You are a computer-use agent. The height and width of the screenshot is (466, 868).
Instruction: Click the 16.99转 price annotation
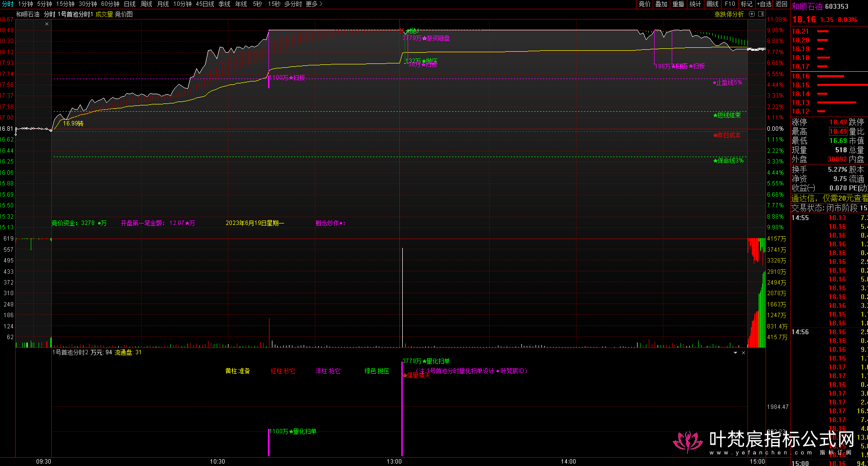tap(73, 123)
